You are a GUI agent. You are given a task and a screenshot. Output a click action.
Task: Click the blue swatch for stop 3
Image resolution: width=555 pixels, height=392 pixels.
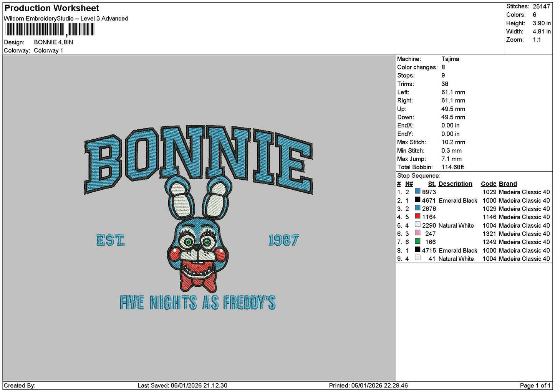[x=417, y=208]
